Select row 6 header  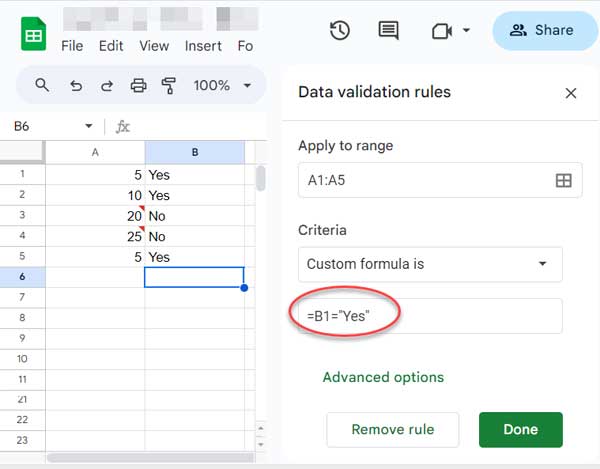[22, 277]
